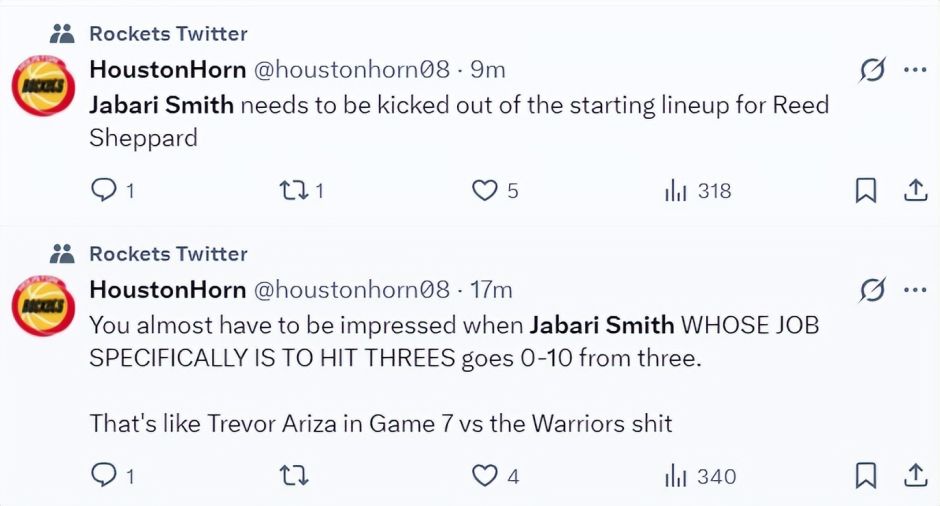
Task: Bookmark the starting lineup tweet
Action: click(866, 190)
